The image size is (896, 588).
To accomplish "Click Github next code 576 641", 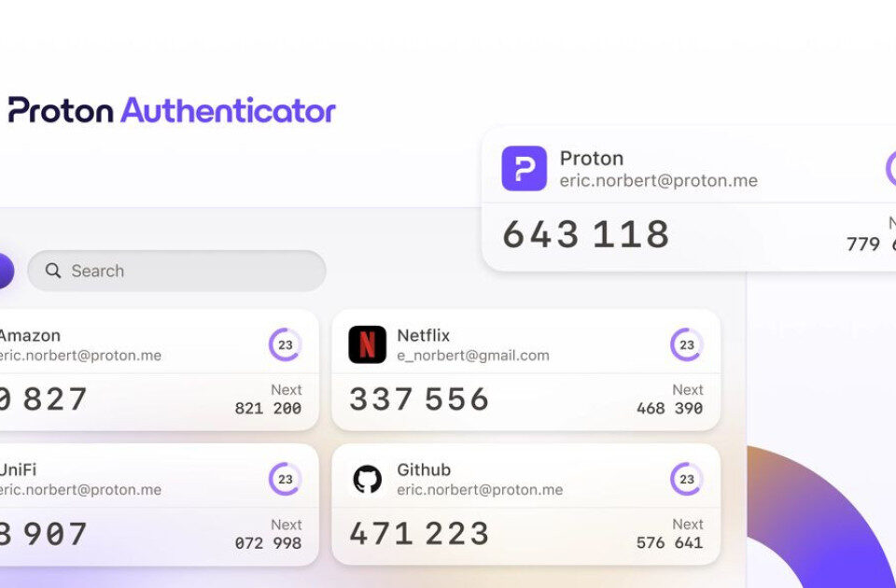I will point(670,542).
